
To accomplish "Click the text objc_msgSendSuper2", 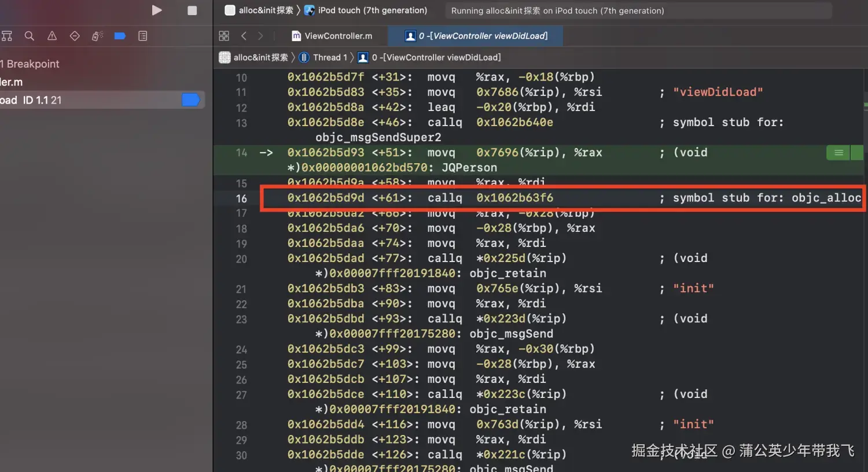I will (x=378, y=138).
